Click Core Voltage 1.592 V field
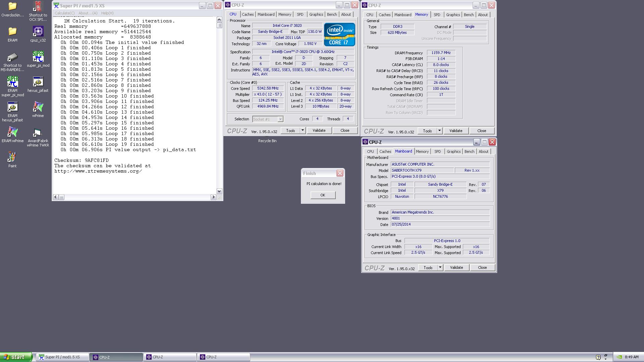This screenshot has height=362, width=644. 310,44
